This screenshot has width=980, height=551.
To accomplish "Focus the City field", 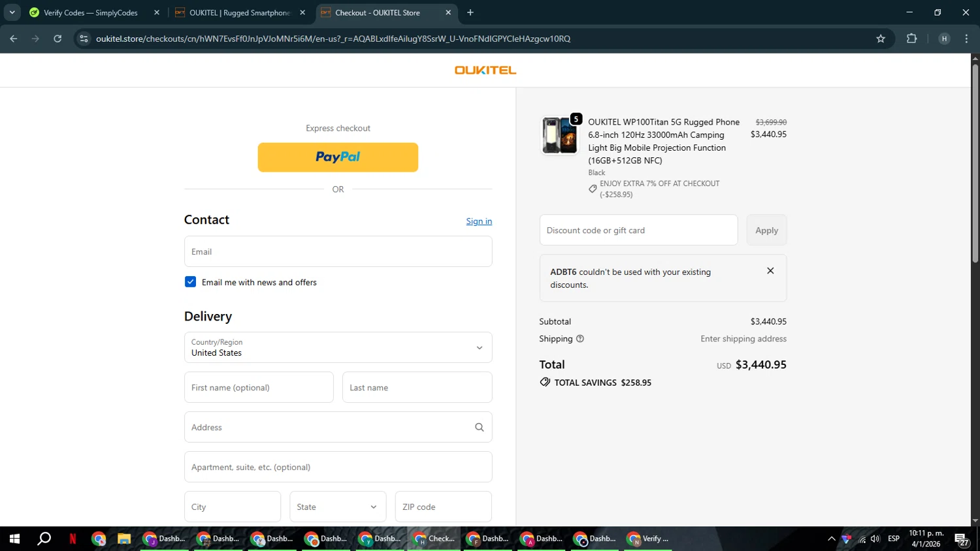I will pyautogui.click(x=232, y=507).
